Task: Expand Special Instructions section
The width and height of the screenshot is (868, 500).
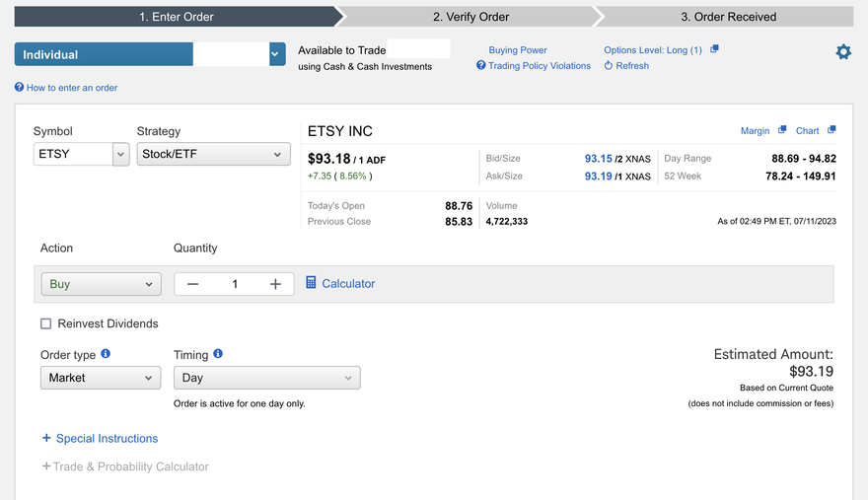Action: [107, 439]
